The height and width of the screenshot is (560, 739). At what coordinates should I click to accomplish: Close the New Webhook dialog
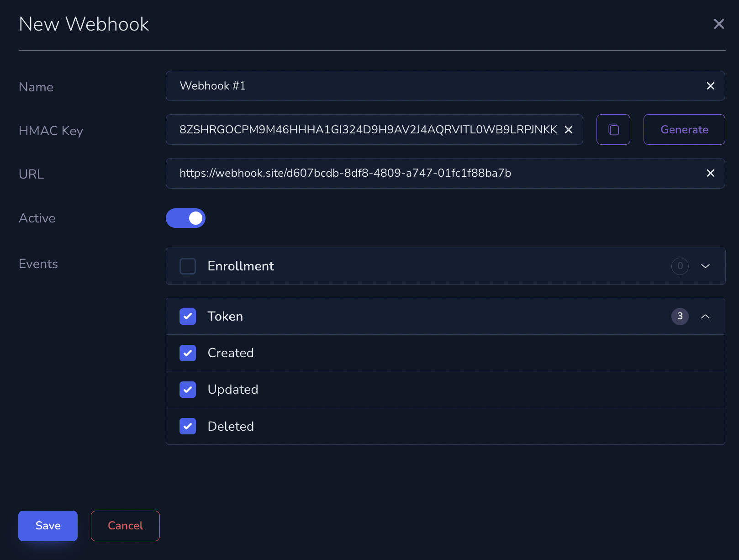pos(719,24)
